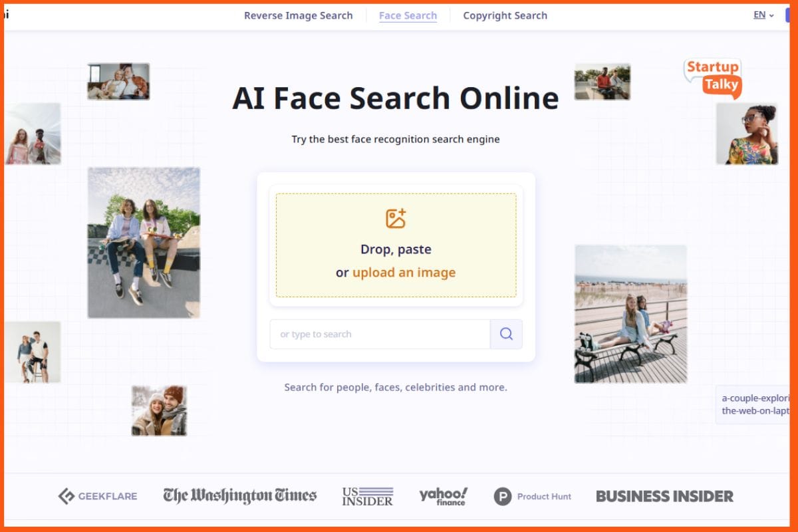Click the Business Insider logo

(664, 496)
